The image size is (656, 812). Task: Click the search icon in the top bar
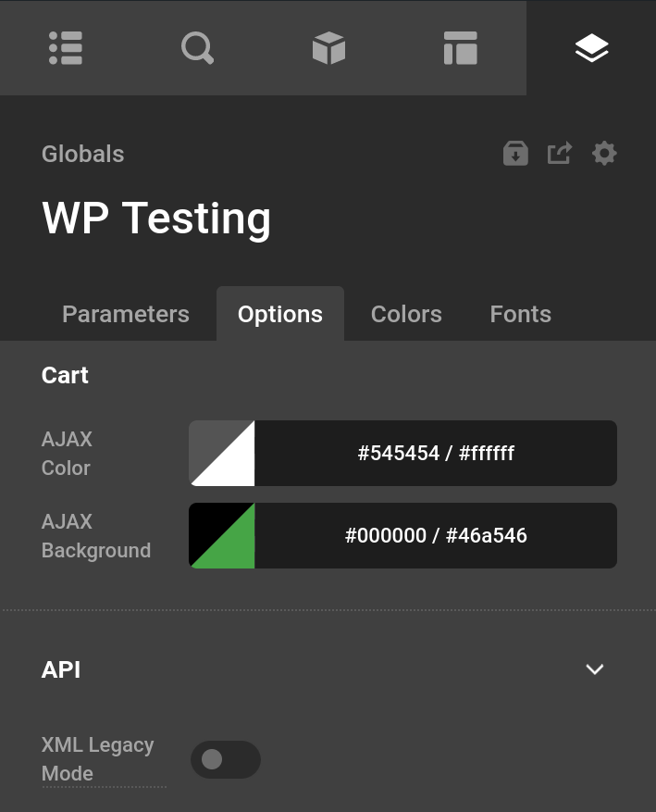coord(197,47)
